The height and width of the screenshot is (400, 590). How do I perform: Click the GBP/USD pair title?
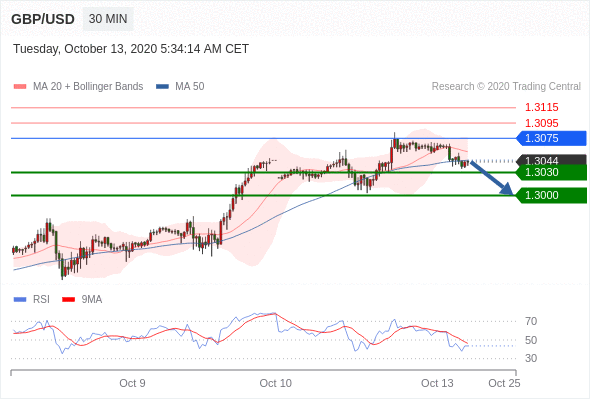(x=43, y=19)
